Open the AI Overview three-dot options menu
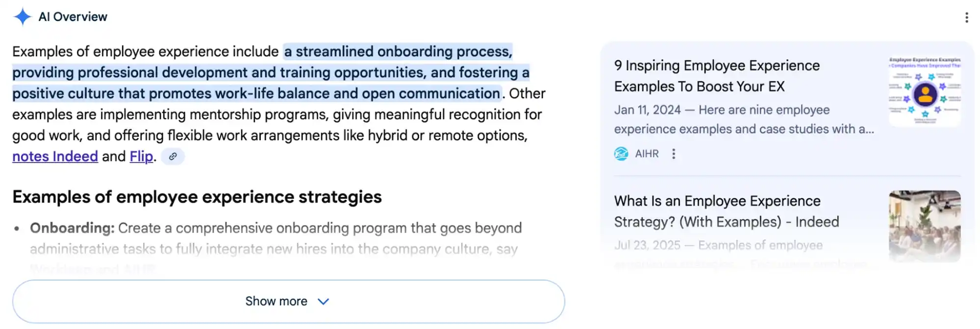The width and height of the screenshot is (980, 329). (x=966, y=18)
